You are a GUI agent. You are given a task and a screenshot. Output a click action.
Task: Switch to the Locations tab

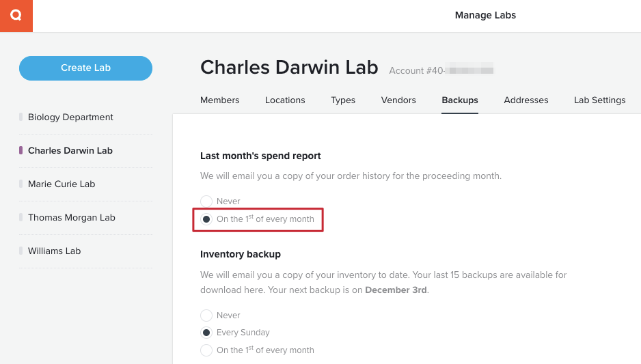pyautogui.click(x=285, y=100)
